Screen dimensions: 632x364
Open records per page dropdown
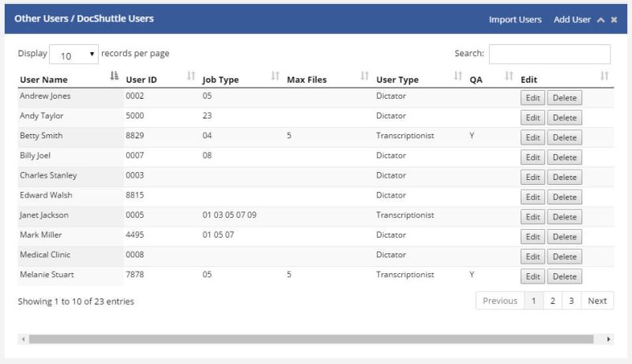pos(73,55)
